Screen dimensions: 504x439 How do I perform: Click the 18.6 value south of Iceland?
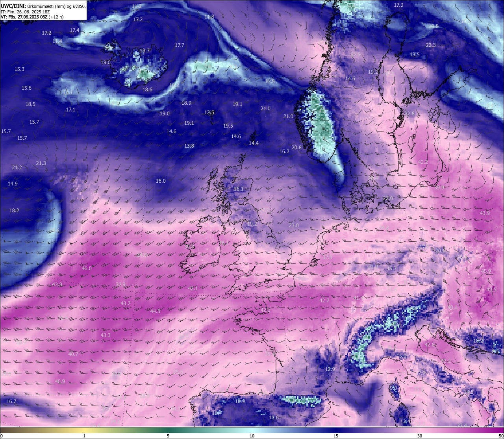[x=147, y=90]
